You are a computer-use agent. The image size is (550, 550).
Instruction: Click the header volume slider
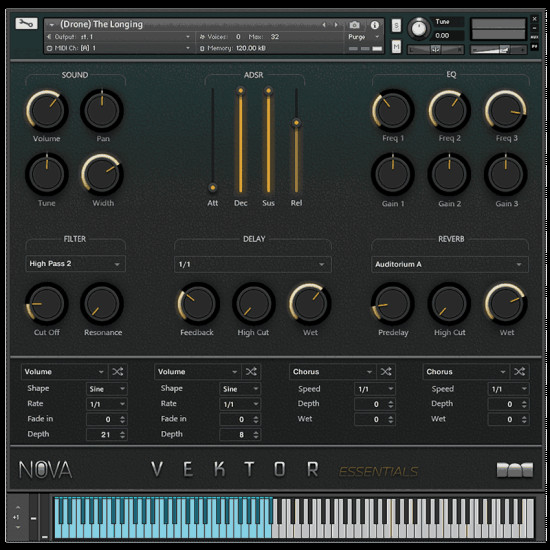[498, 50]
